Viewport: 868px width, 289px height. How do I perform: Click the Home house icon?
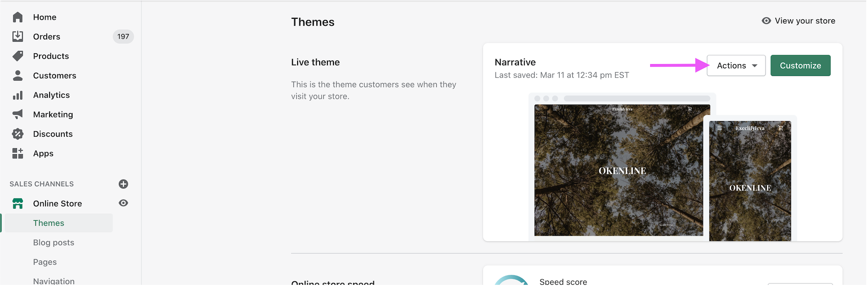[17, 17]
